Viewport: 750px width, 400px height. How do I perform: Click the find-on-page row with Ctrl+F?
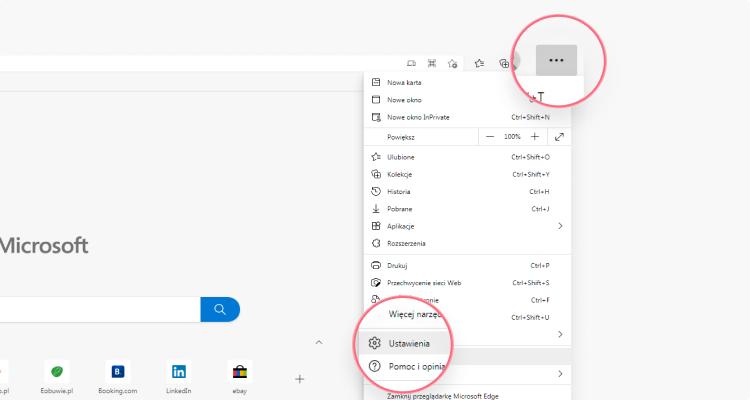tap(467, 300)
